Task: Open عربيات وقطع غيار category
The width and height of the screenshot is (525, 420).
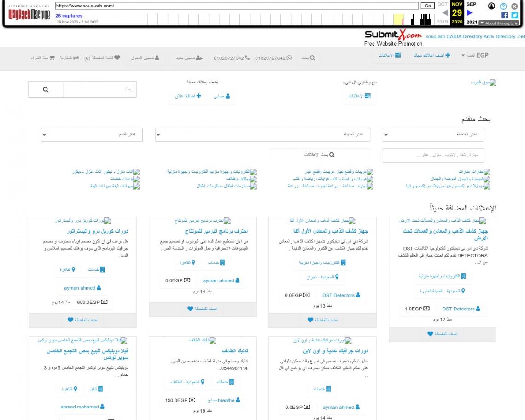Action: tap(339, 171)
